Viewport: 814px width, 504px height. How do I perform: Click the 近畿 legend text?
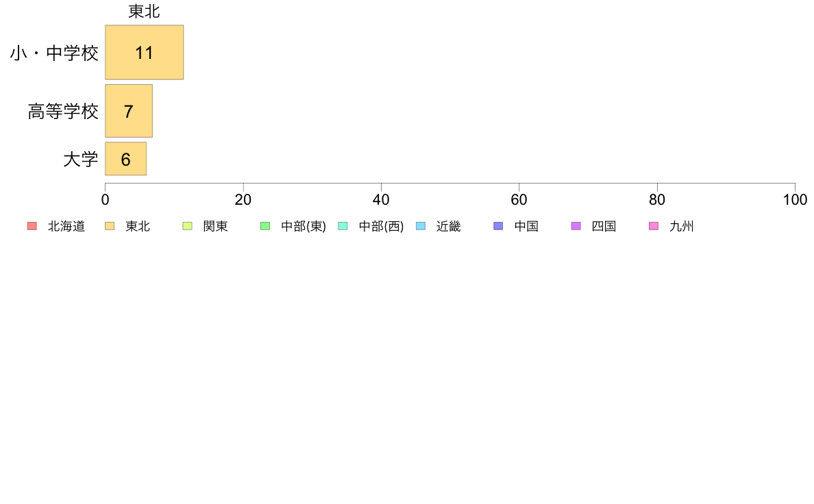point(449,226)
